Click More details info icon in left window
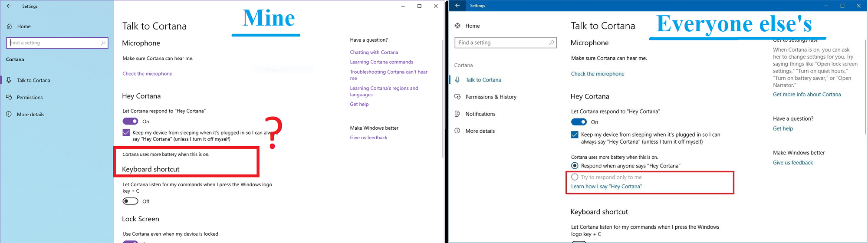 click(9, 114)
